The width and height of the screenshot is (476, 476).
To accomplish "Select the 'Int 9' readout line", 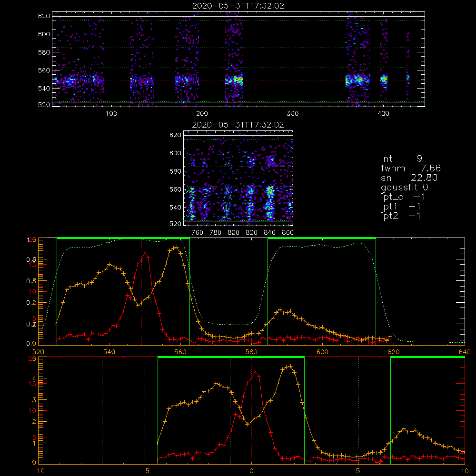I will [x=401, y=159].
